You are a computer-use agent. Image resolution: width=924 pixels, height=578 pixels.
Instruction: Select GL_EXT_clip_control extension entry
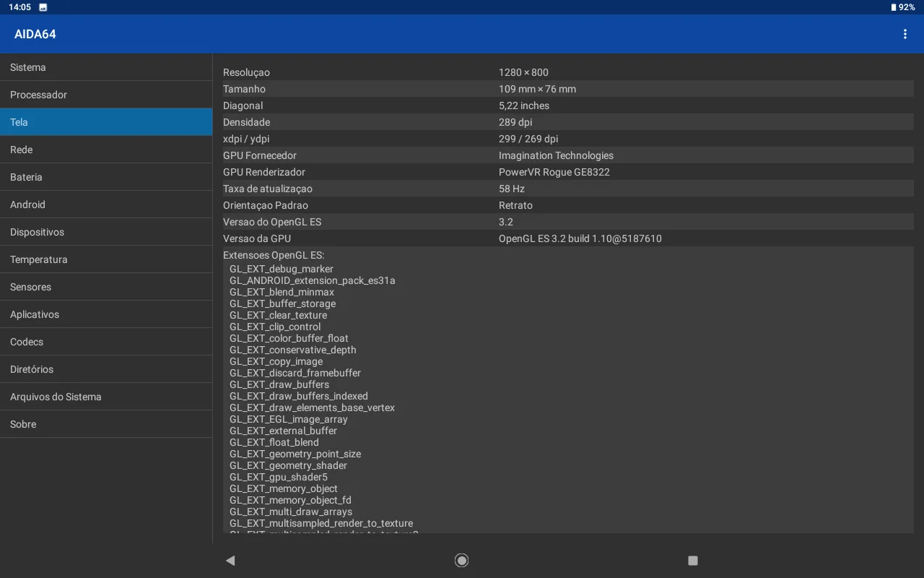pos(275,327)
